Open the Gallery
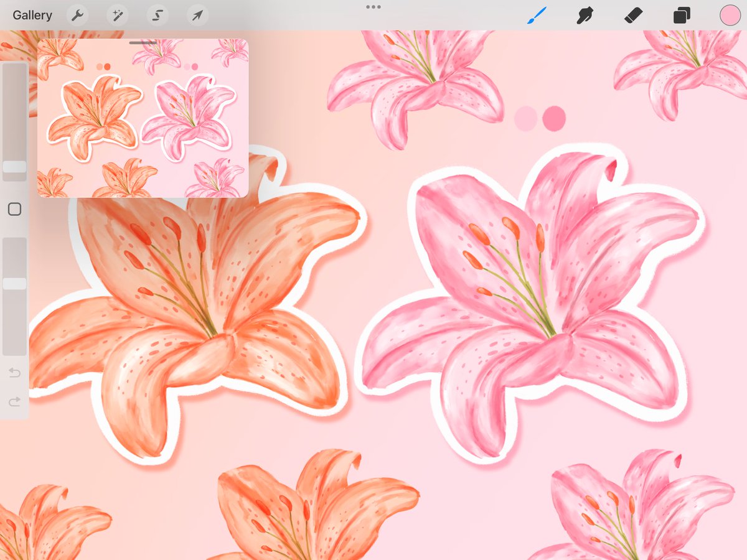The image size is (747, 560). point(32,16)
